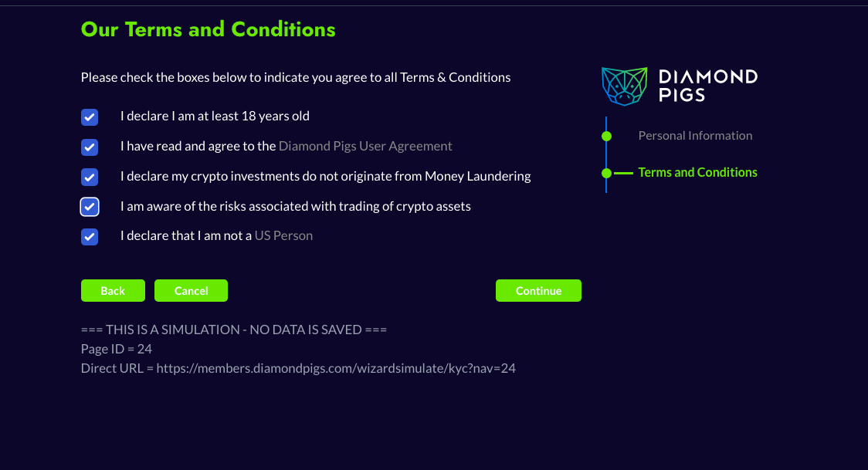868x470 pixels.
Task: Select the Terms and Conditions step
Action: click(x=697, y=173)
